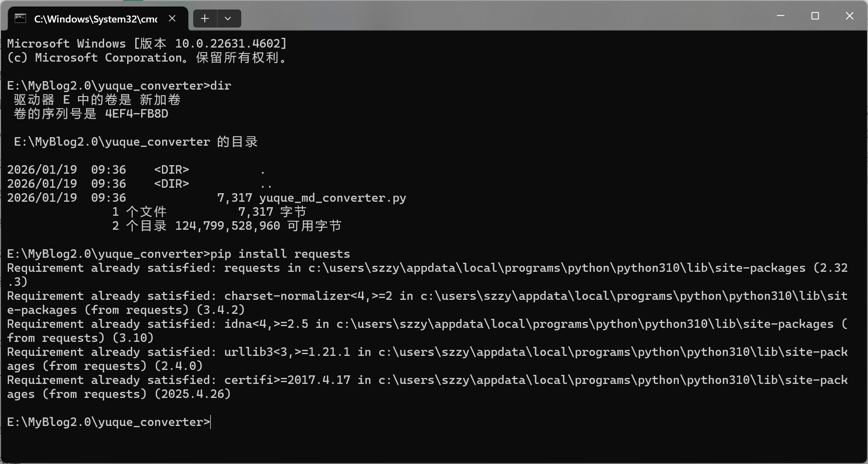Screen dimensions: 868x464
Task: Close the terminal window
Action: click(849, 16)
